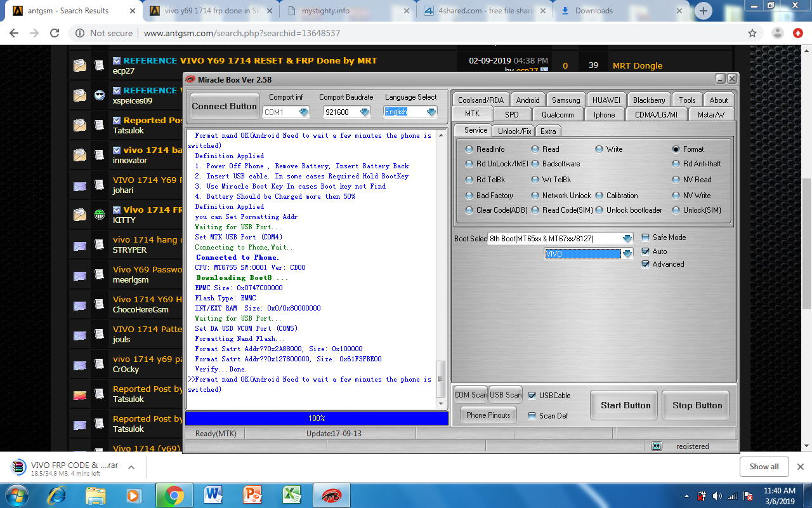Open Microsoft Excel from taskbar

pyautogui.click(x=292, y=495)
